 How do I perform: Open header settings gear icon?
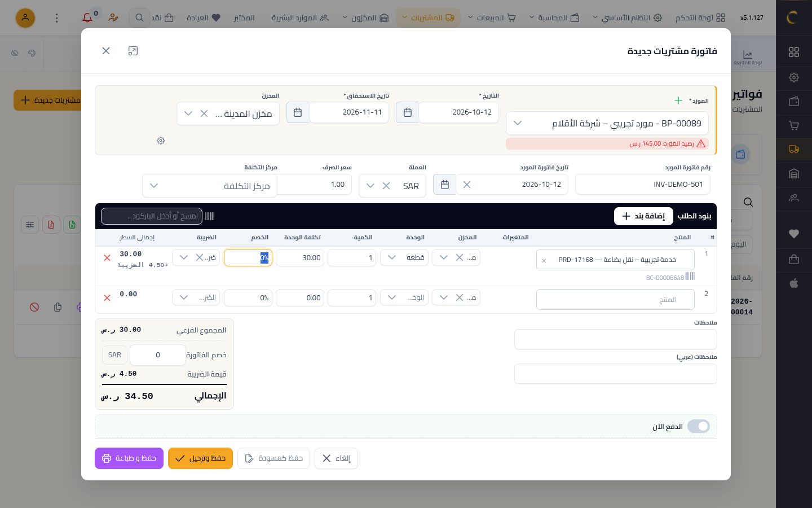[161, 141]
